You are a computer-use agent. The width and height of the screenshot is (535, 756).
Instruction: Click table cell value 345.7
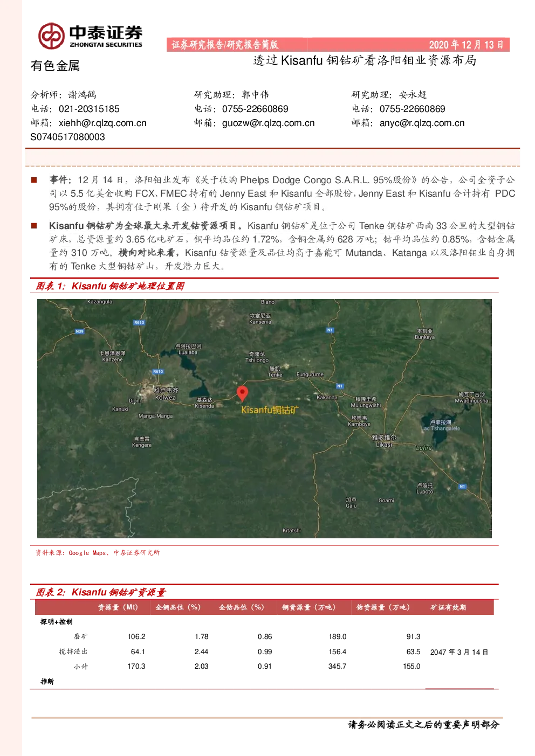click(338, 667)
